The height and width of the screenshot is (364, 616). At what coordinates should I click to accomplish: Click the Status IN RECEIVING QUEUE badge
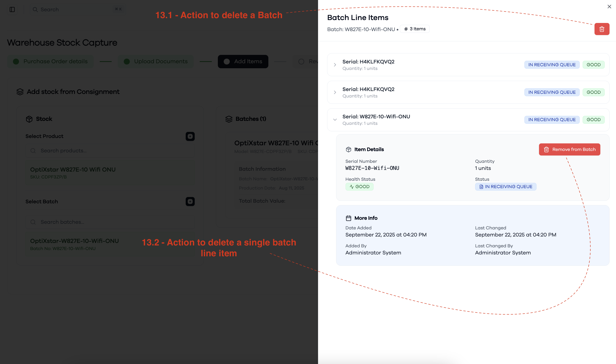tap(505, 187)
